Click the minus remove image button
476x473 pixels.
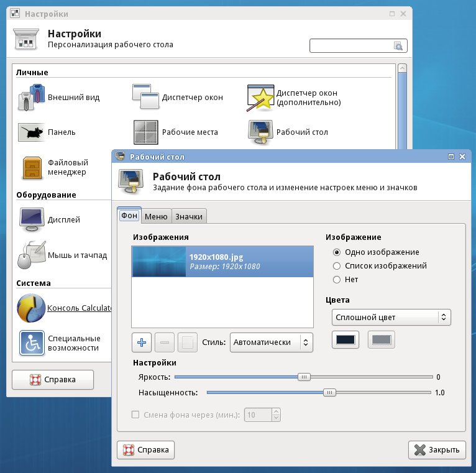click(x=165, y=342)
